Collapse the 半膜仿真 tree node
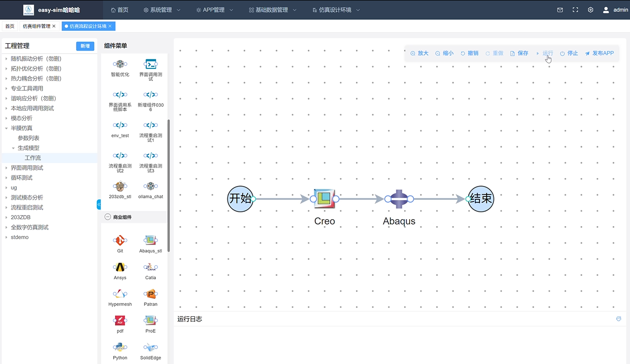 (x=6, y=128)
